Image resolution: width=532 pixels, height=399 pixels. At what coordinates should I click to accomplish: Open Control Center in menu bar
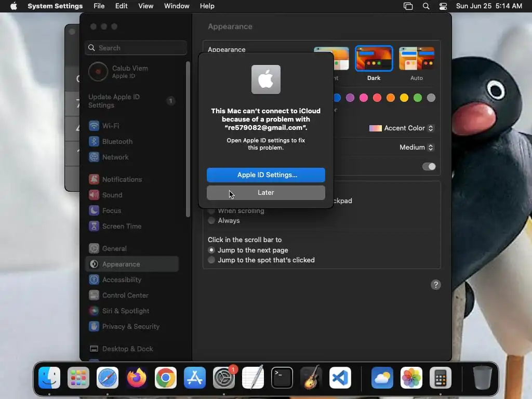tap(443, 6)
